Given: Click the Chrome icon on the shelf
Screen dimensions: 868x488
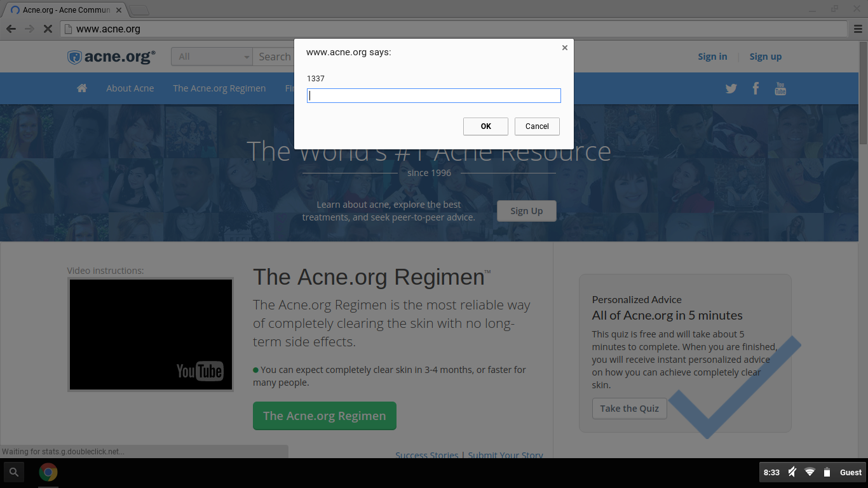Looking at the screenshot, I should click(48, 472).
